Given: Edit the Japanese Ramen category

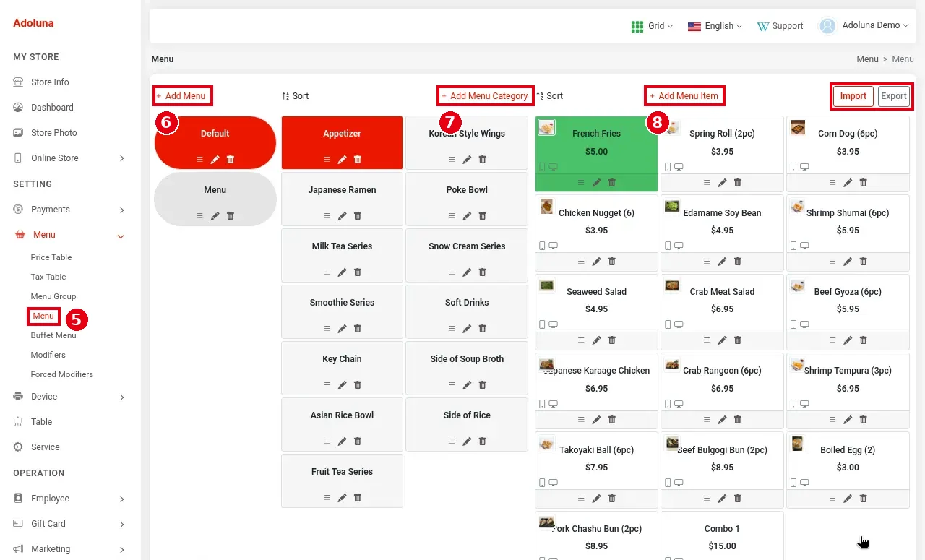Looking at the screenshot, I should [x=342, y=216].
